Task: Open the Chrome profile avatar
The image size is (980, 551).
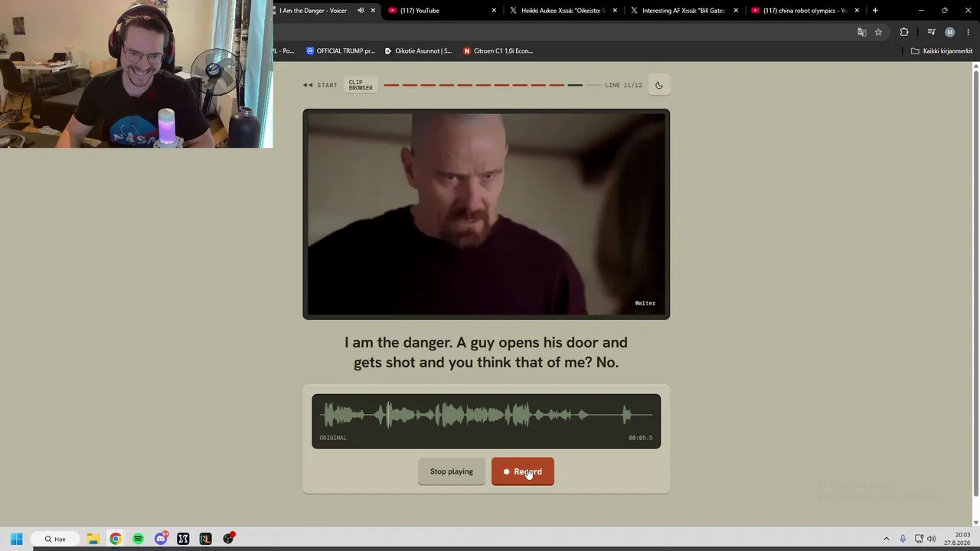Action: pos(949,32)
